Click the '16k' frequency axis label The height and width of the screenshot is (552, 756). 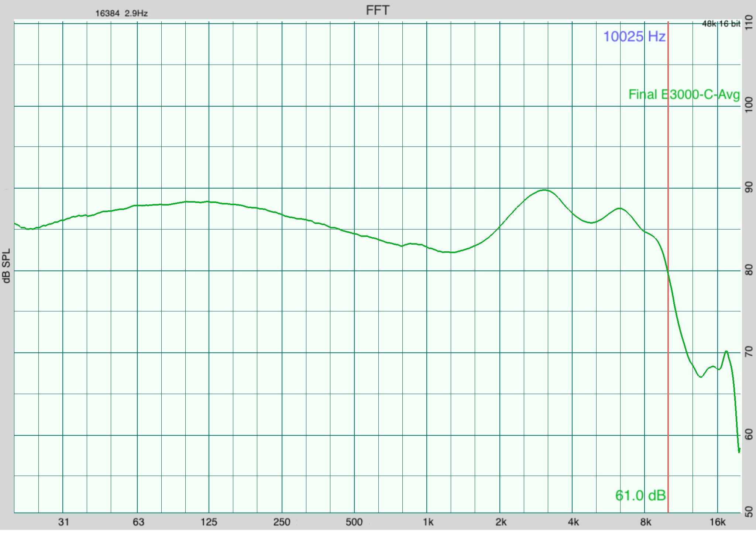(x=717, y=522)
